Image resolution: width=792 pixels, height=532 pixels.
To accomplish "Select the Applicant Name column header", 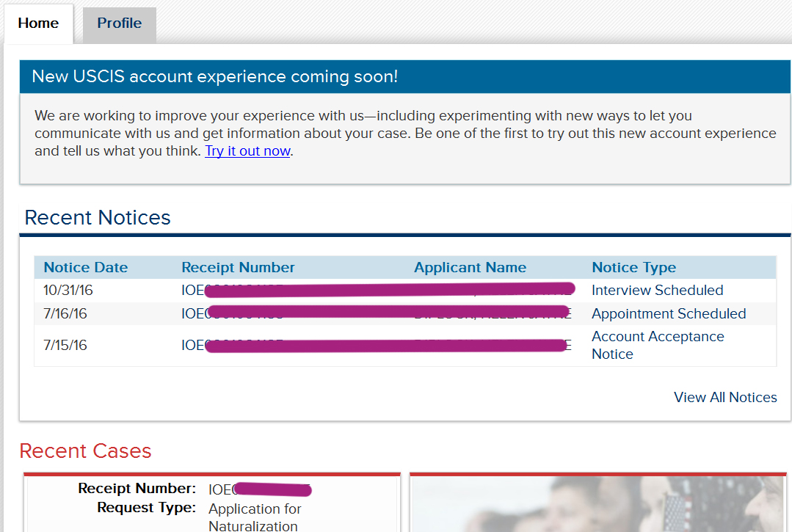I will tap(470, 267).
